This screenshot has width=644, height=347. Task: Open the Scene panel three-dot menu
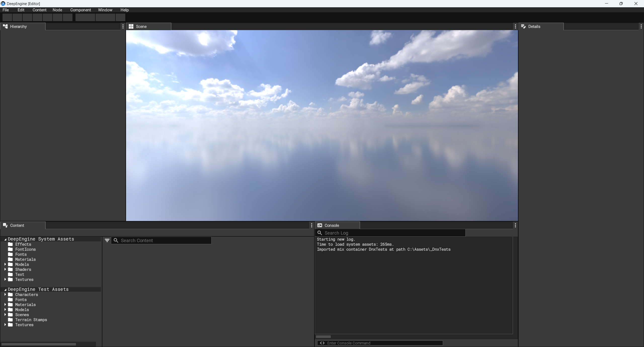point(515,26)
